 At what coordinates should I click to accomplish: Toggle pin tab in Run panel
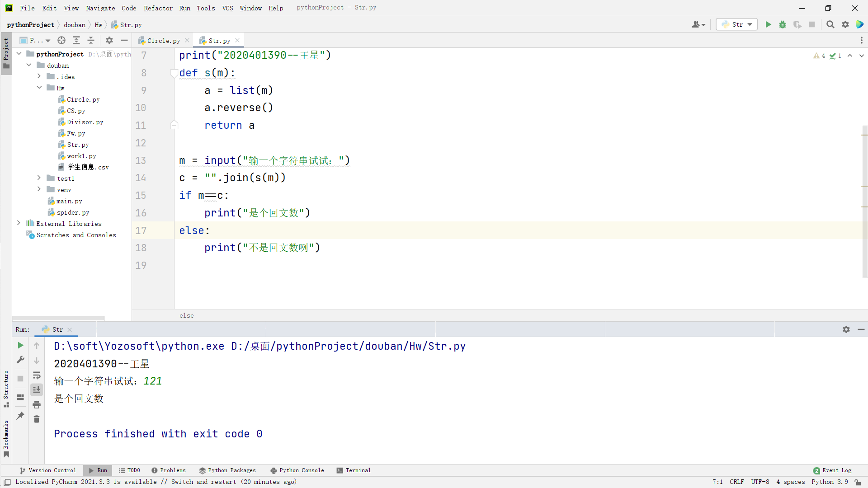(x=20, y=416)
